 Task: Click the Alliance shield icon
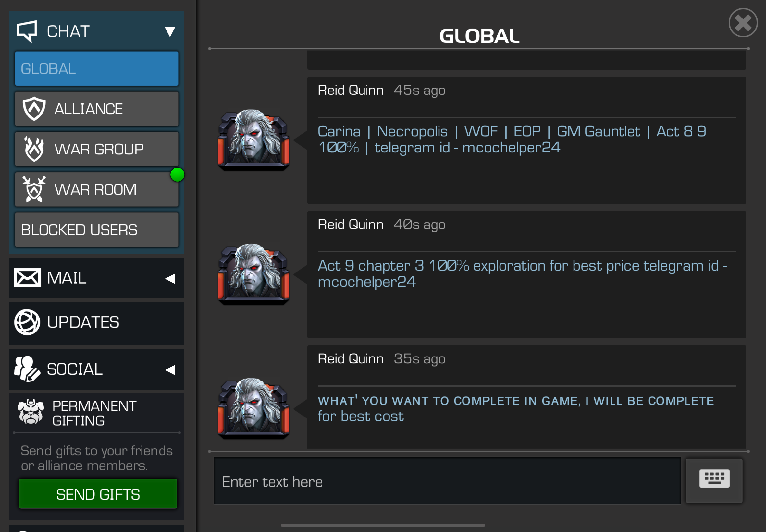[x=34, y=109]
